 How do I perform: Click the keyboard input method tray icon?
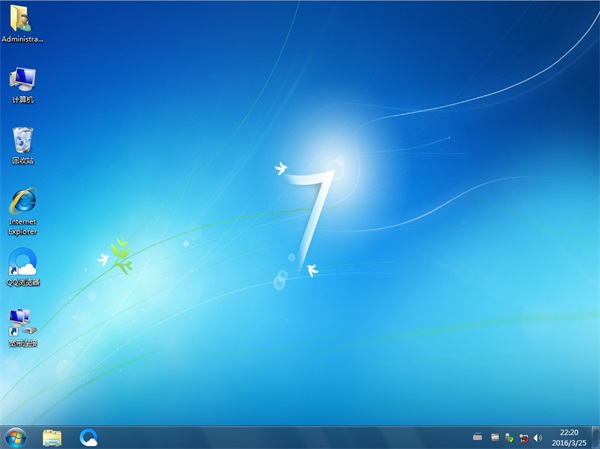[x=478, y=437]
